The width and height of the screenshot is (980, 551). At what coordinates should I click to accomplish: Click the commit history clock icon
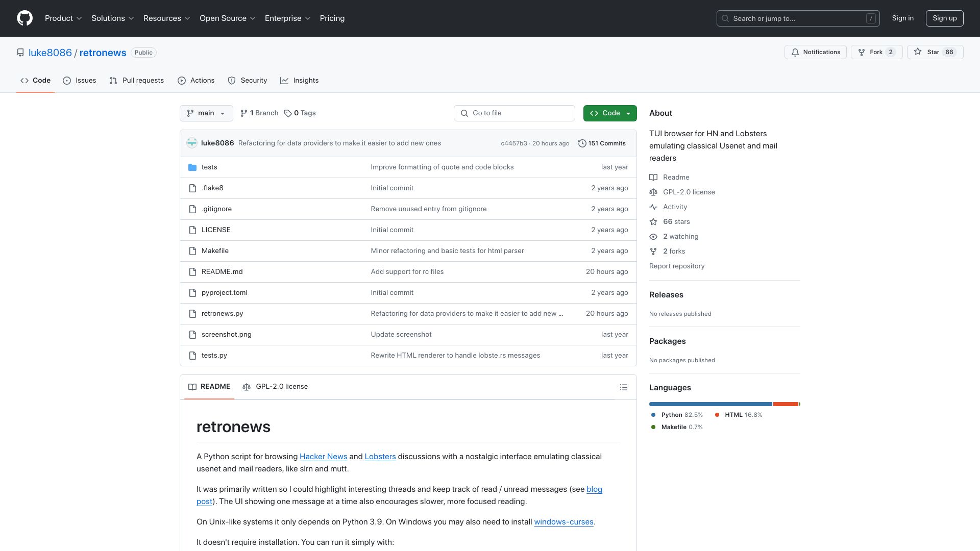pyautogui.click(x=582, y=143)
